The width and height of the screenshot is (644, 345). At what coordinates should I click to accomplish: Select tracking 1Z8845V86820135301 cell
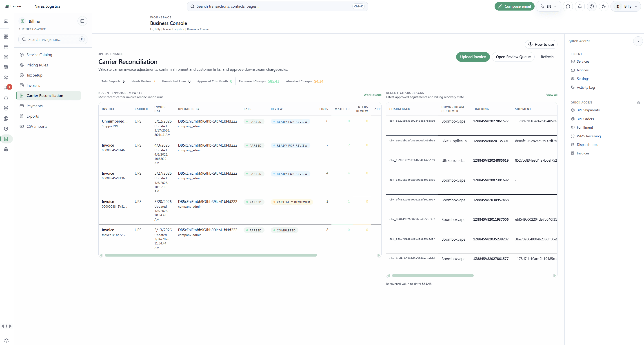coord(491,141)
